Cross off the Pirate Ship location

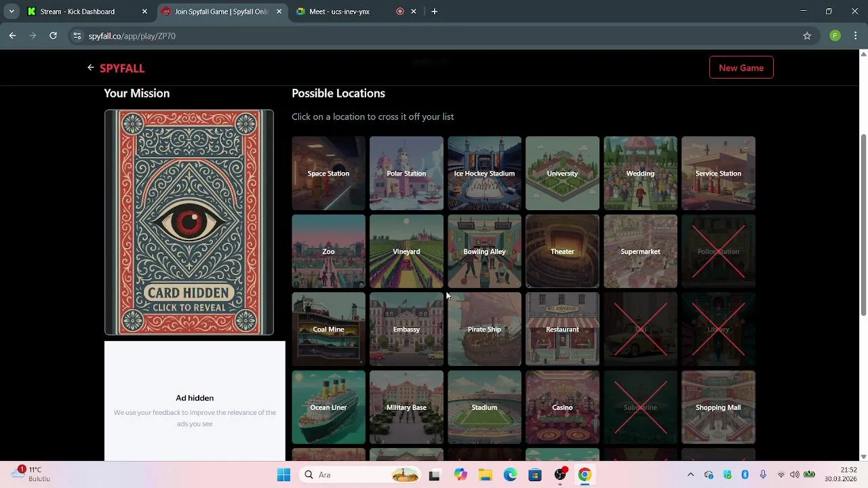[484, 329]
